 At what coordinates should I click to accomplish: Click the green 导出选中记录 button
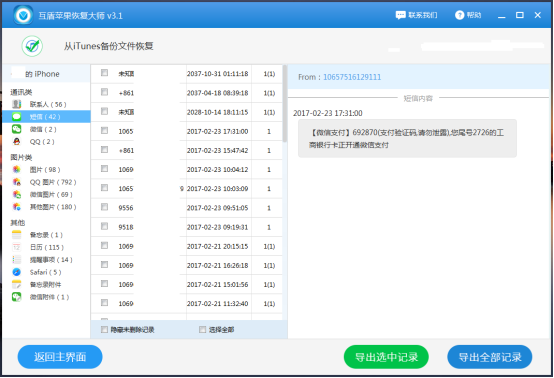(386, 357)
